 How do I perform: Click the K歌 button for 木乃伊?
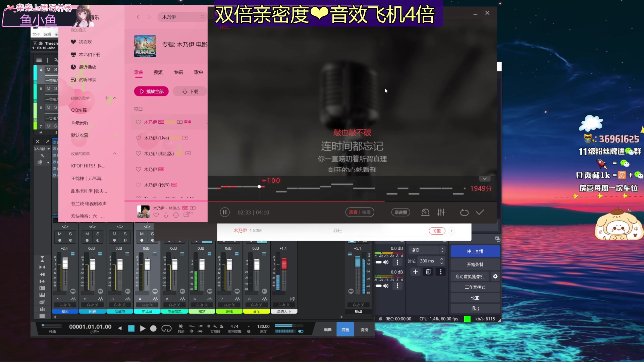(x=437, y=231)
